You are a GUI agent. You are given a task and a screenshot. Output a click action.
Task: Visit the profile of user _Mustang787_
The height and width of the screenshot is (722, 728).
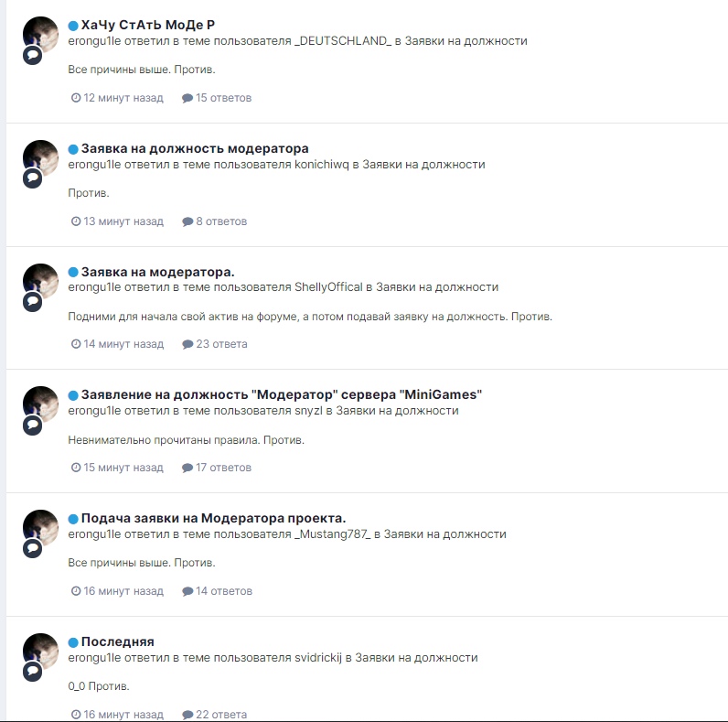point(333,534)
